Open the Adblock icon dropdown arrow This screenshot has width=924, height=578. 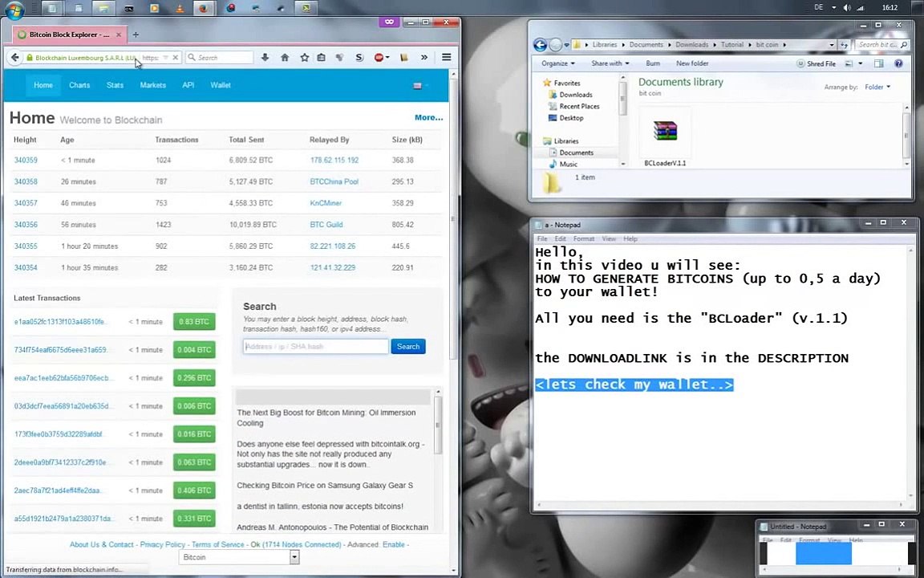[387, 58]
